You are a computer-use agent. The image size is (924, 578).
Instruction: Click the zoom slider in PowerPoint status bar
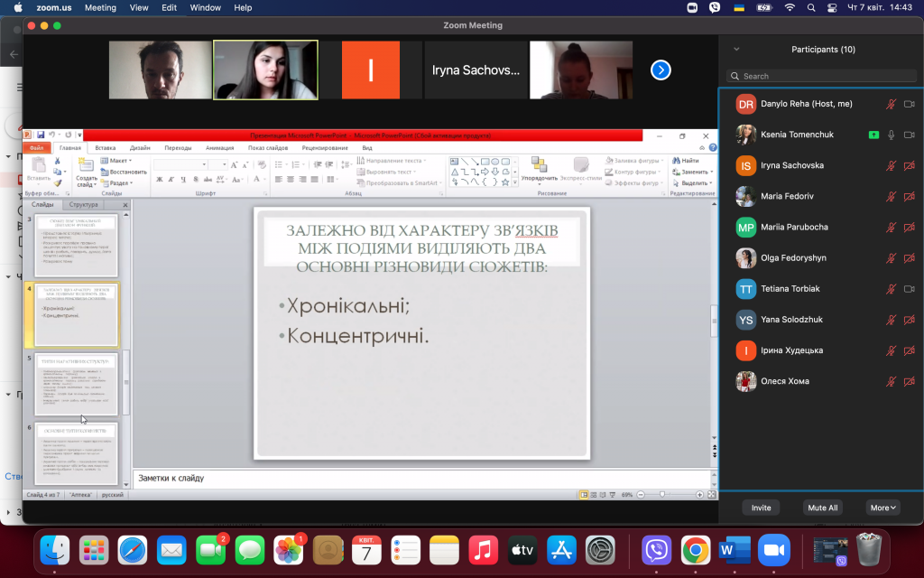[663, 495]
